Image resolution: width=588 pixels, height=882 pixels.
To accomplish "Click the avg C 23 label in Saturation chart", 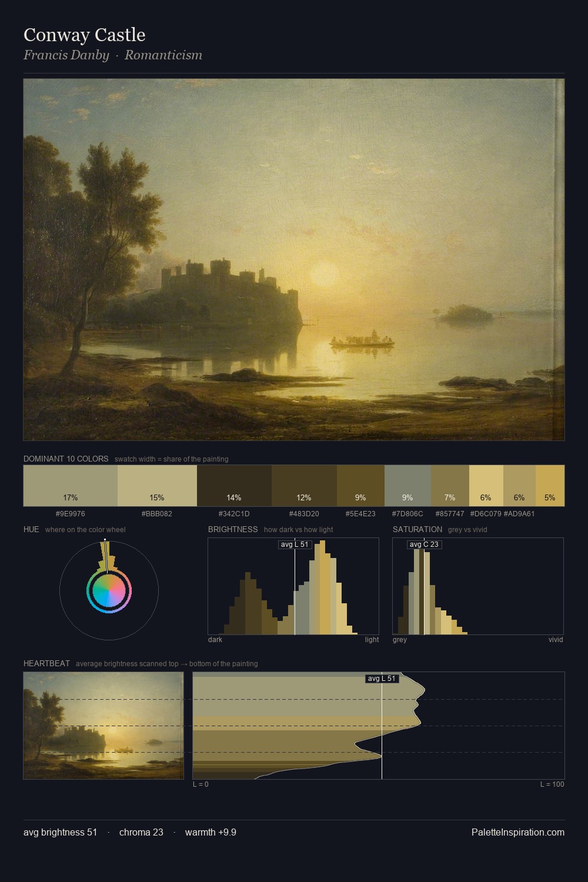I will pos(424,544).
